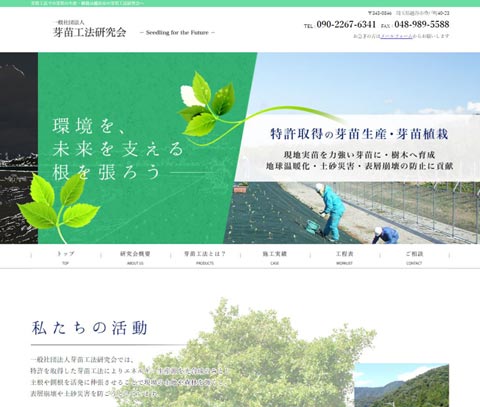
Task: Click the FAX number 048-989-5588
Action: pyautogui.click(x=422, y=24)
